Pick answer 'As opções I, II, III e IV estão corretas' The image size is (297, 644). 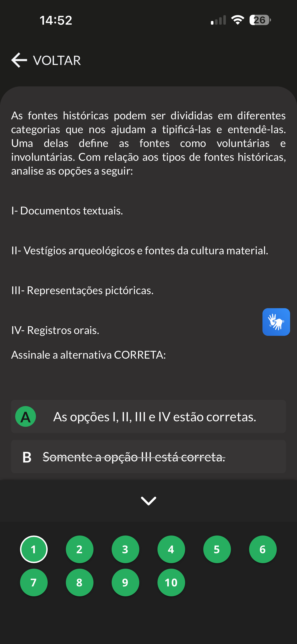pos(154,417)
